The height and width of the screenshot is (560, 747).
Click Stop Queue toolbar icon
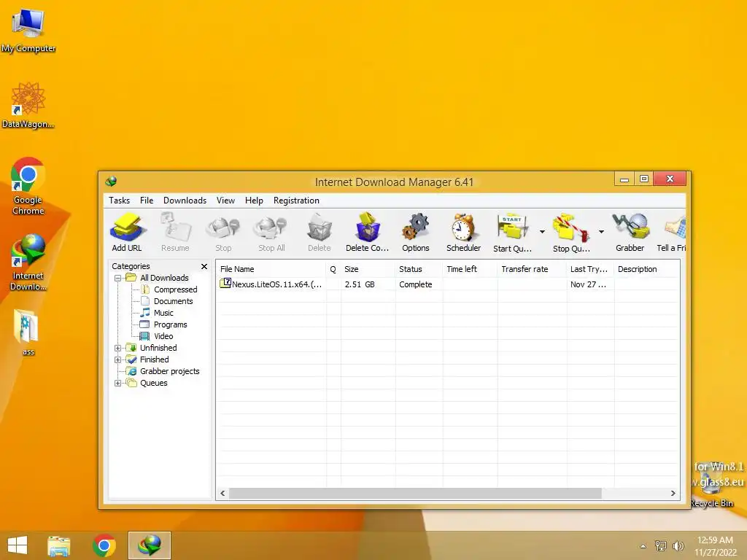(x=571, y=233)
